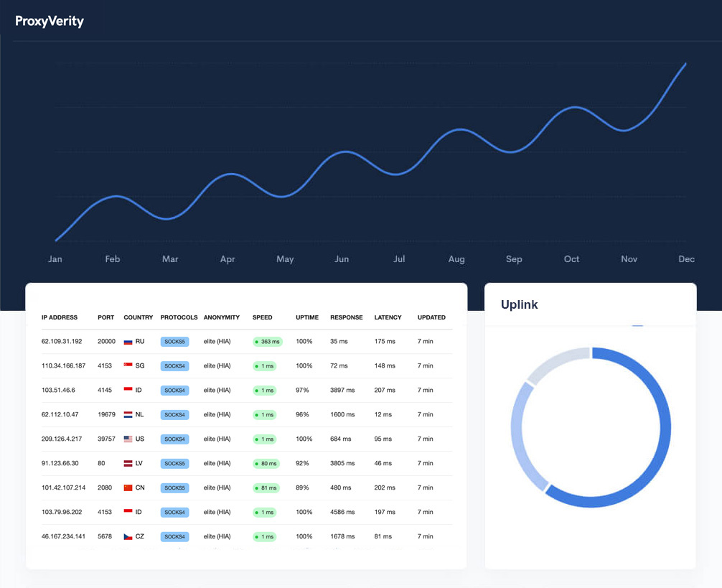Click the United States flag icon
Image resolution: width=722 pixels, height=588 pixels.
pos(128,439)
